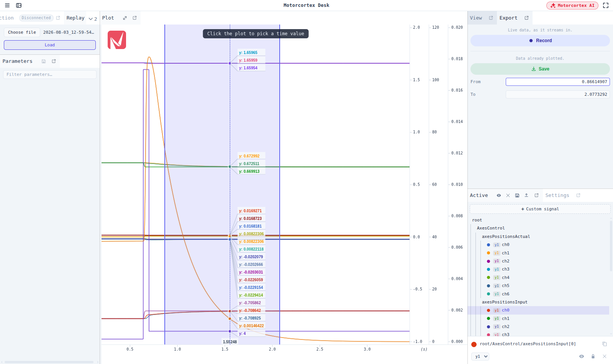
Task: Expand the Plot panel with diagonal arrows icon
Action: (125, 18)
